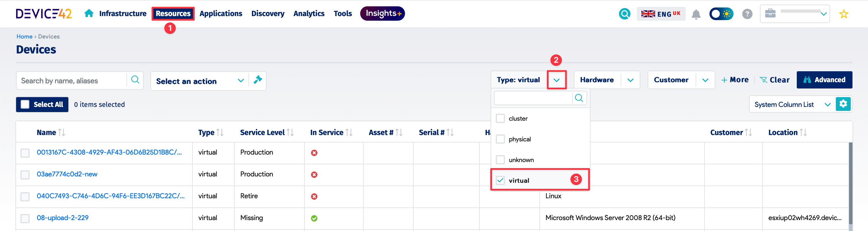Open device 040C7493-C746-4D6C link
Viewport: 868px width, 231px height.
[x=111, y=196]
